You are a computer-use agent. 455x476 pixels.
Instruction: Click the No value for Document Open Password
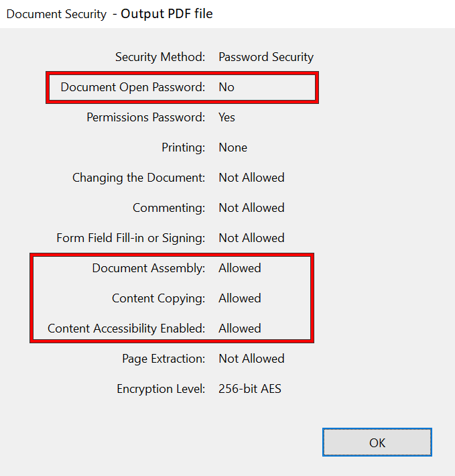[x=226, y=87]
